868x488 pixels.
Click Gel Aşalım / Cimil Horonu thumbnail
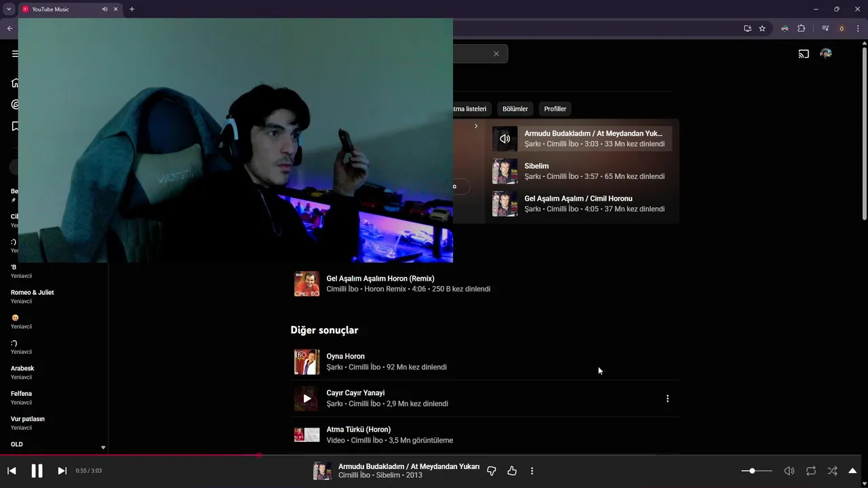tap(505, 203)
